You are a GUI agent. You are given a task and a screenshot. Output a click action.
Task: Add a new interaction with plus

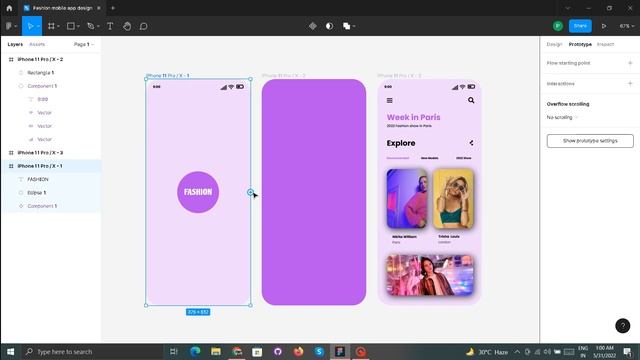pyautogui.click(x=630, y=83)
